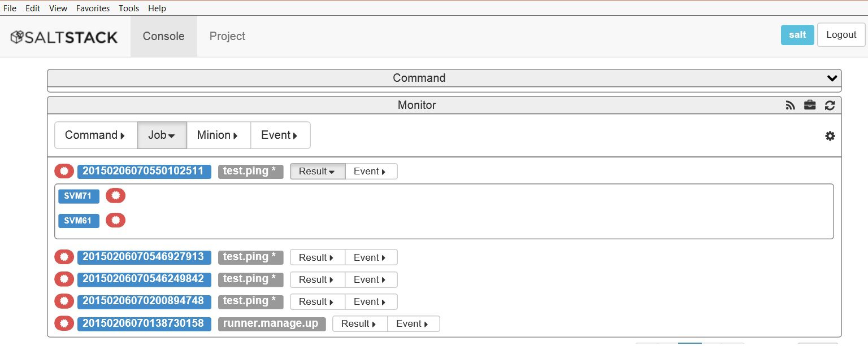
Task: Click the Logout button
Action: tap(841, 34)
